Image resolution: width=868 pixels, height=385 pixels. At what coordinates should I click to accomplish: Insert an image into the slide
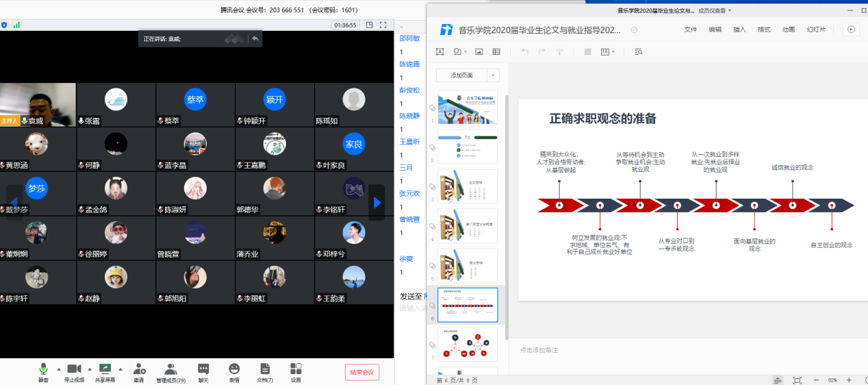tap(479, 52)
